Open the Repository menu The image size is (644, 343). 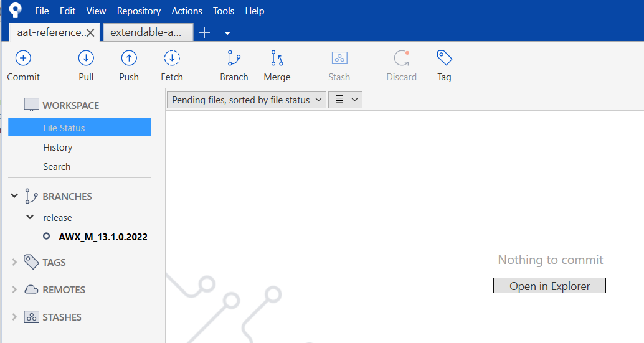click(x=138, y=11)
